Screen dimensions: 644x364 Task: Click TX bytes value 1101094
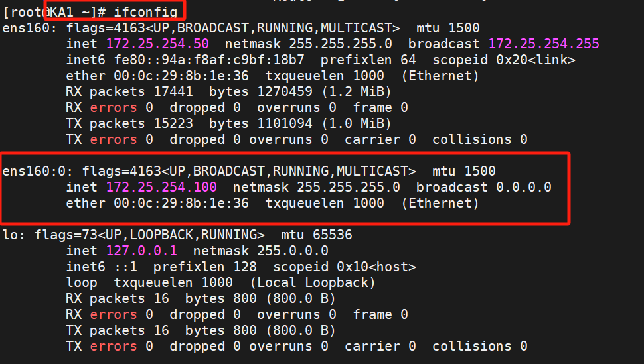coord(285,123)
